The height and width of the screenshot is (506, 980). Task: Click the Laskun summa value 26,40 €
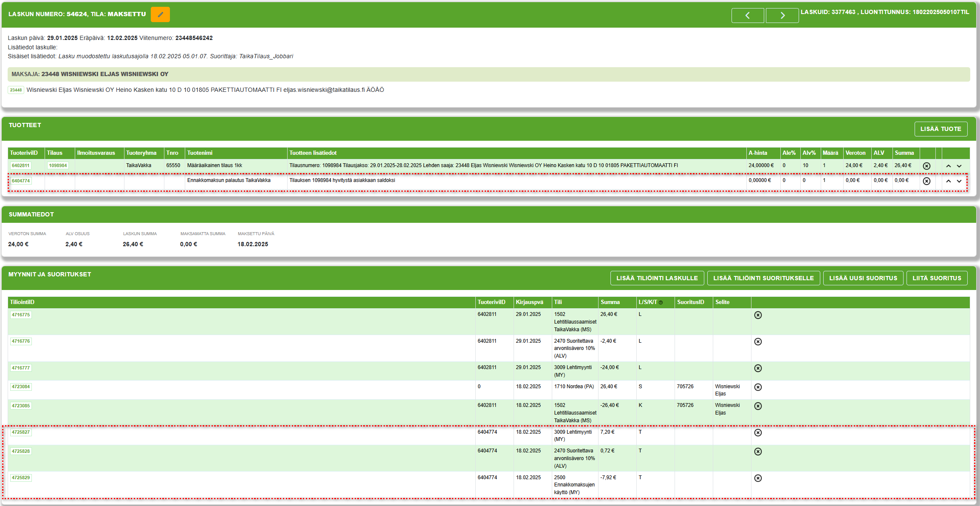tap(133, 244)
